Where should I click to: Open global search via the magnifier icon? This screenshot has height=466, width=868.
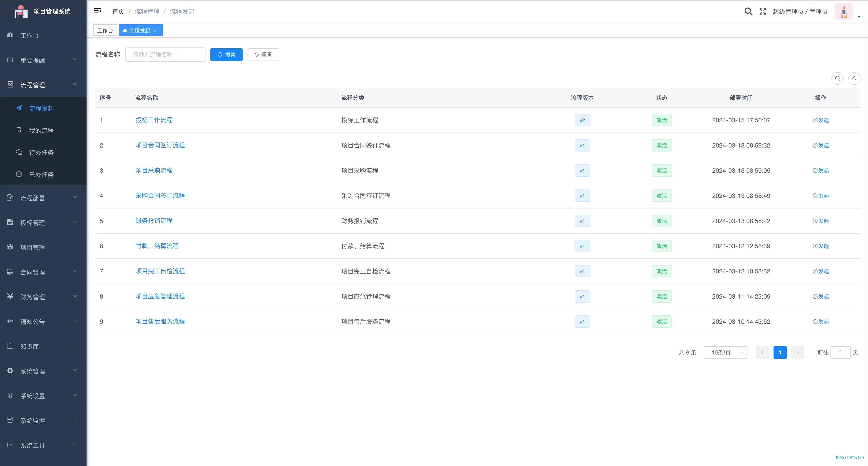point(748,11)
